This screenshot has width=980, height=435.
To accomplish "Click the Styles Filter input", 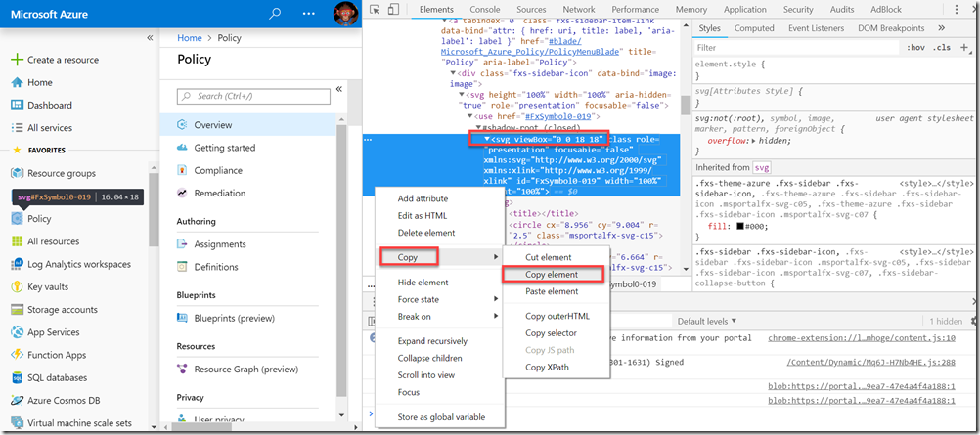I will (x=795, y=48).
